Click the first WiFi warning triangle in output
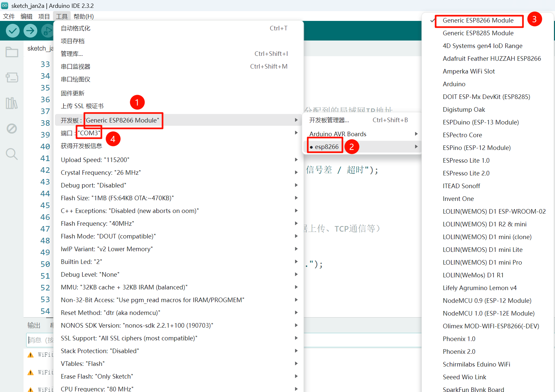This screenshot has width=555, height=392. coord(31,355)
